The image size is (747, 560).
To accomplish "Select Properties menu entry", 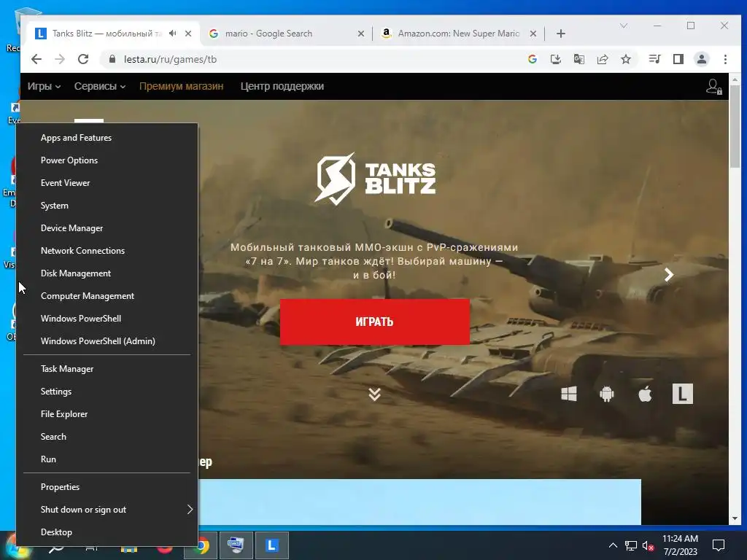I will coord(107,486).
